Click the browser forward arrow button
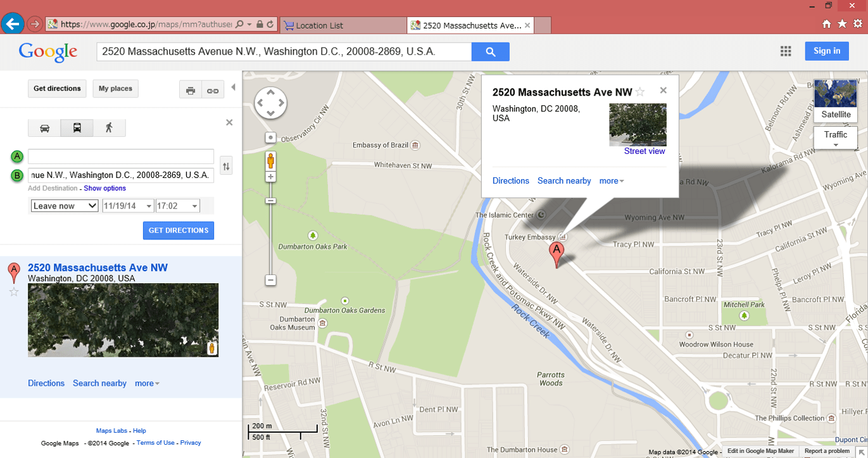The image size is (868, 458). [35, 25]
